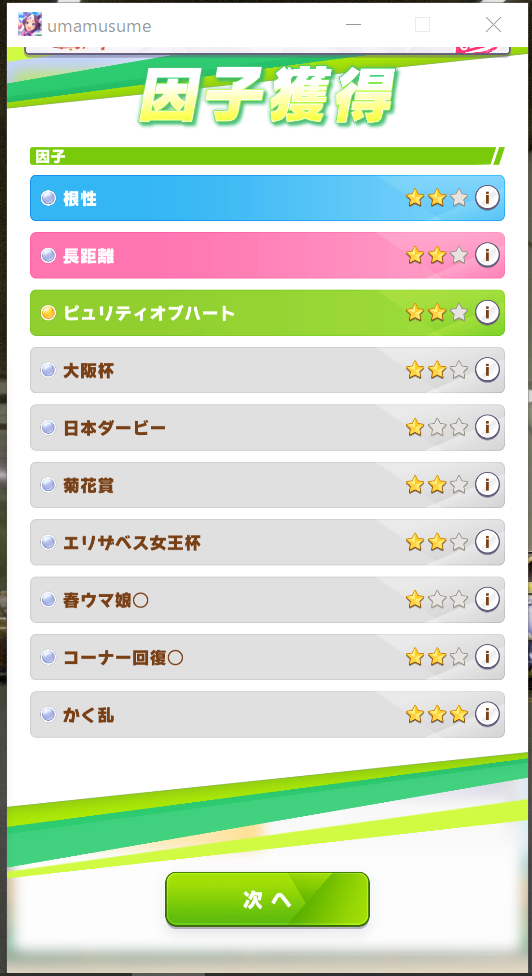532x976 pixels.
Task: Click the umamusume app icon in title bar
Action: (30, 24)
